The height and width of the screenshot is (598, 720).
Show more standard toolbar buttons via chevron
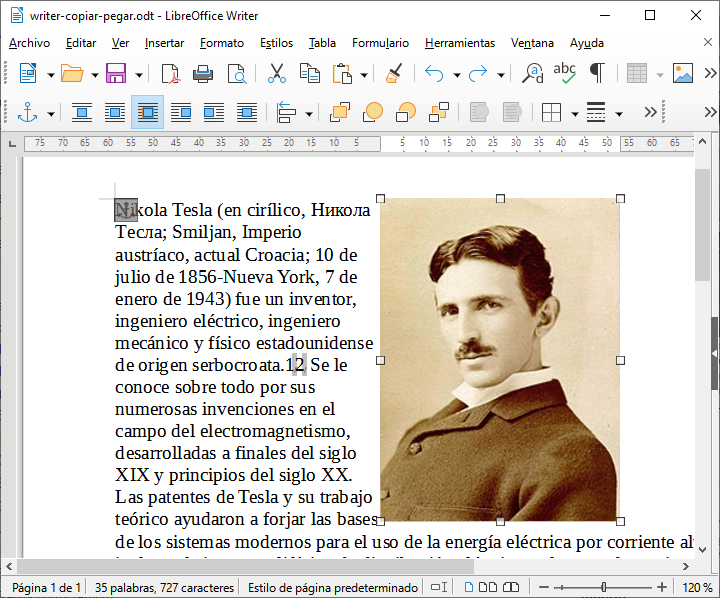coord(710,73)
